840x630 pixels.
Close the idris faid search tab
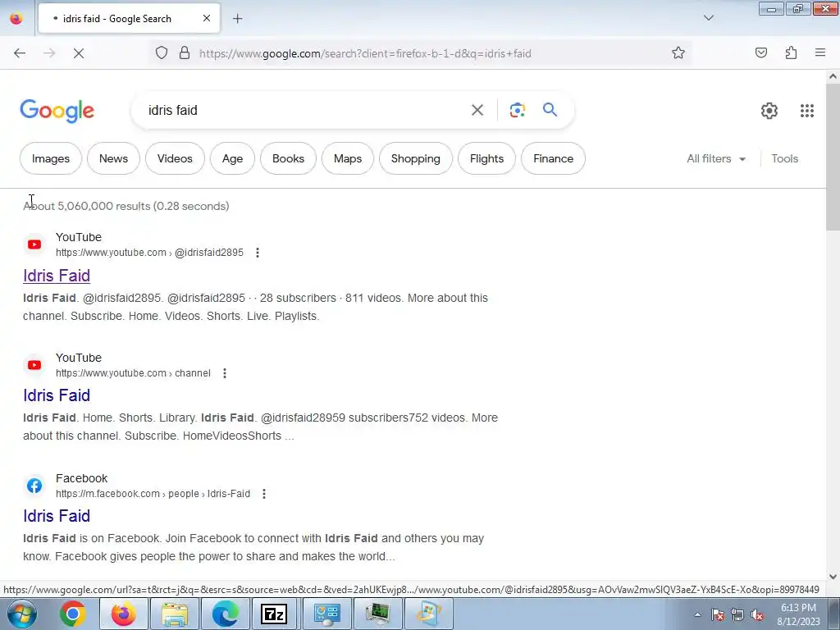(207, 19)
